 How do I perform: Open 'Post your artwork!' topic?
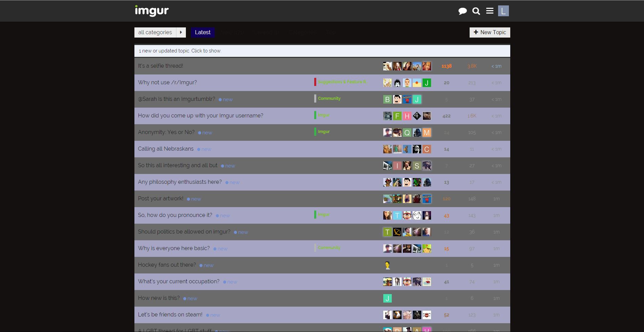coord(160,198)
